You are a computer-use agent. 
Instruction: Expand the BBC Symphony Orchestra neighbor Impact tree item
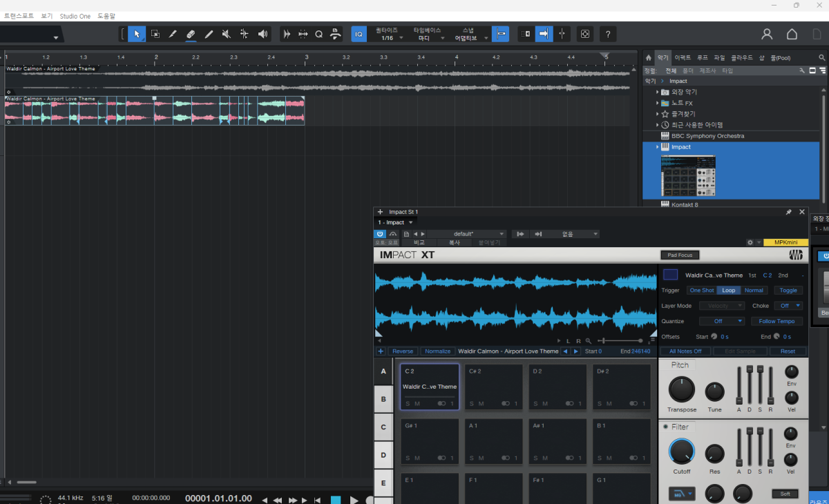click(x=657, y=147)
